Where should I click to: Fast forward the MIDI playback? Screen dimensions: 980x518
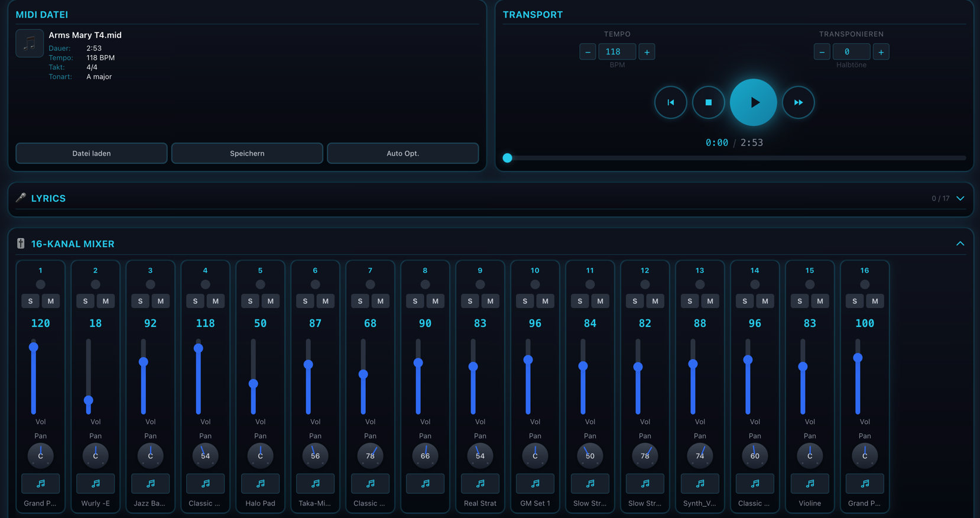pos(798,102)
